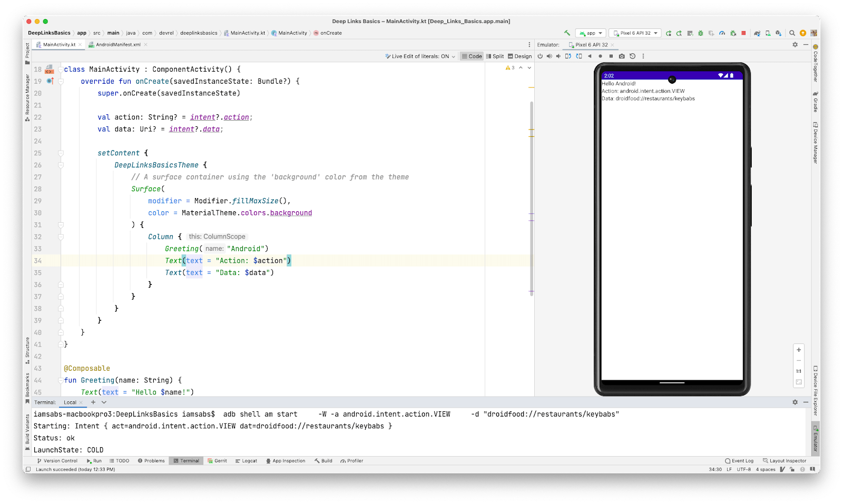The image size is (843, 504).
Task: Open the Debug tool with the green bug icon
Action: pos(700,33)
